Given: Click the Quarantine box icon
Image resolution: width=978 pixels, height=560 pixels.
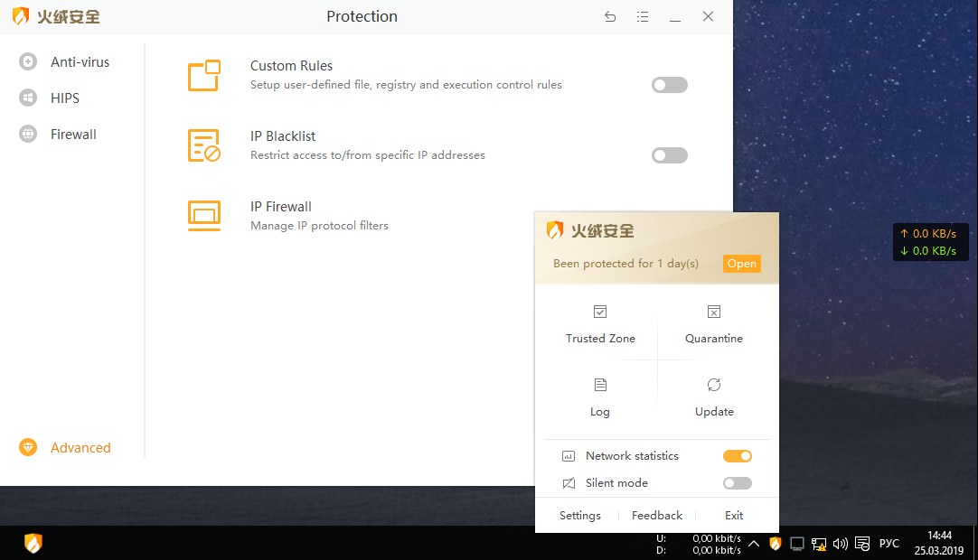Looking at the screenshot, I should pos(714,312).
